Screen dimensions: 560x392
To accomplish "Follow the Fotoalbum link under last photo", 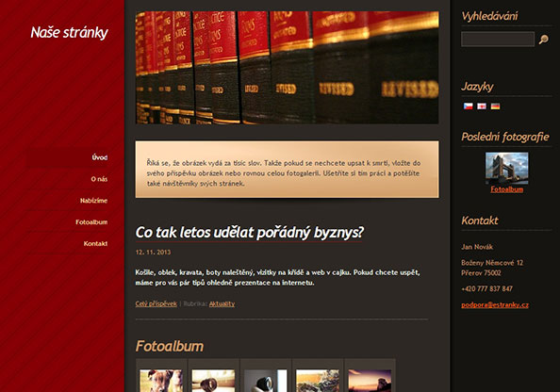I will pos(506,189).
